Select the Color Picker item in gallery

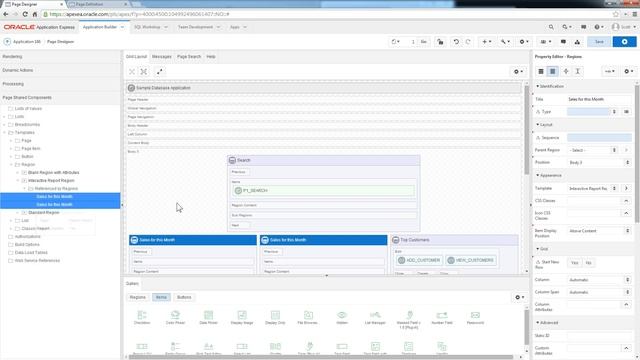point(175,318)
